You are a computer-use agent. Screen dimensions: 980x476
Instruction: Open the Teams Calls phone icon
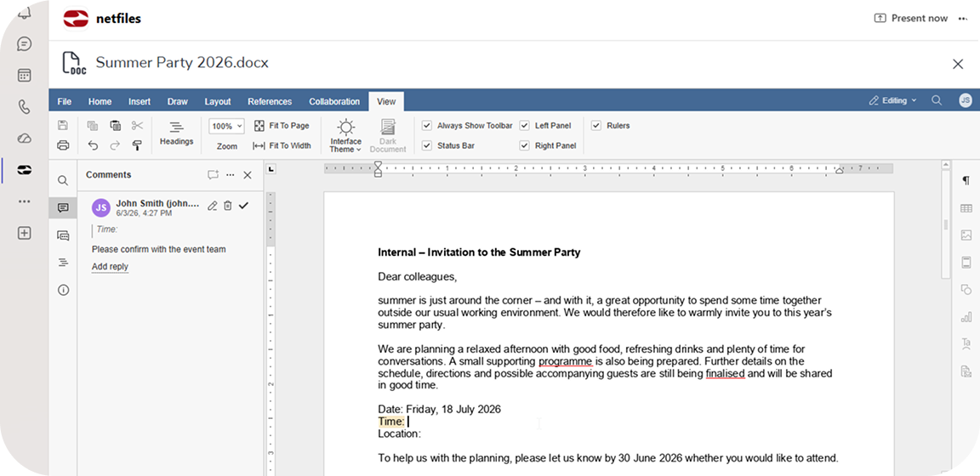(25, 107)
